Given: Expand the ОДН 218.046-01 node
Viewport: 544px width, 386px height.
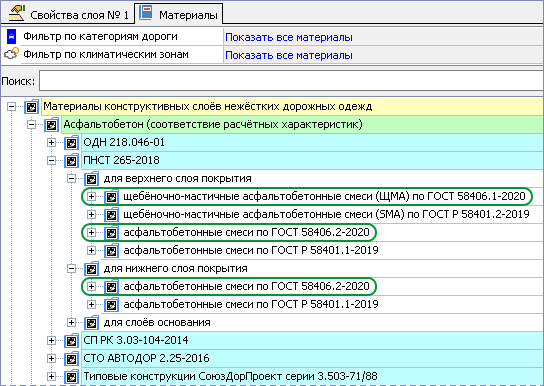Looking at the screenshot, I should tap(51, 143).
